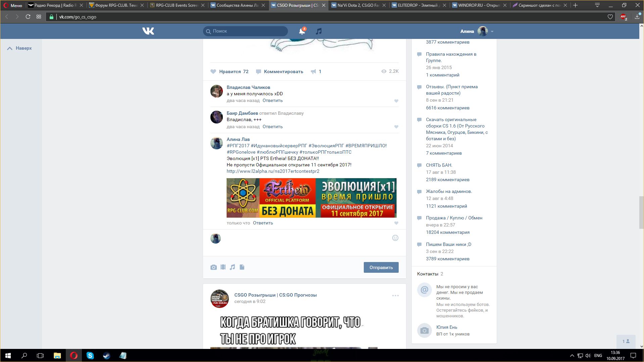Viewport: 644px width, 362px height.
Task: Open the VK chat contacts counter button
Action: coord(626,341)
